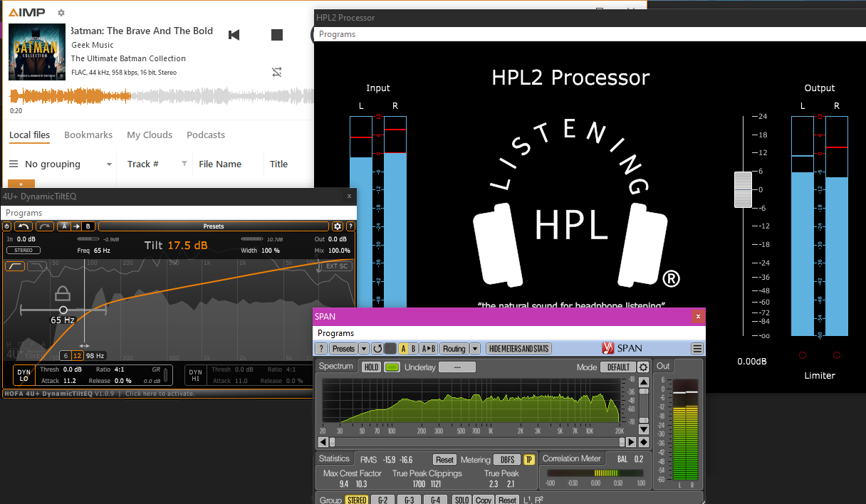Image resolution: width=866 pixels, height=504 pixels.
Task: Click SPAN reload preset circular arrow
Action: (x=377, y=349)
